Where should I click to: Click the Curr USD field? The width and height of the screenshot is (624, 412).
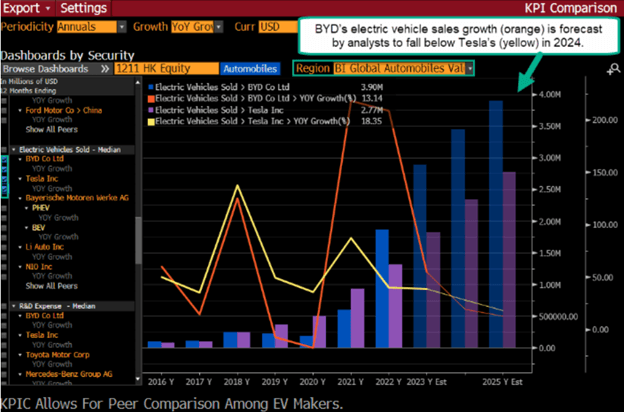[x=278, y=27]
